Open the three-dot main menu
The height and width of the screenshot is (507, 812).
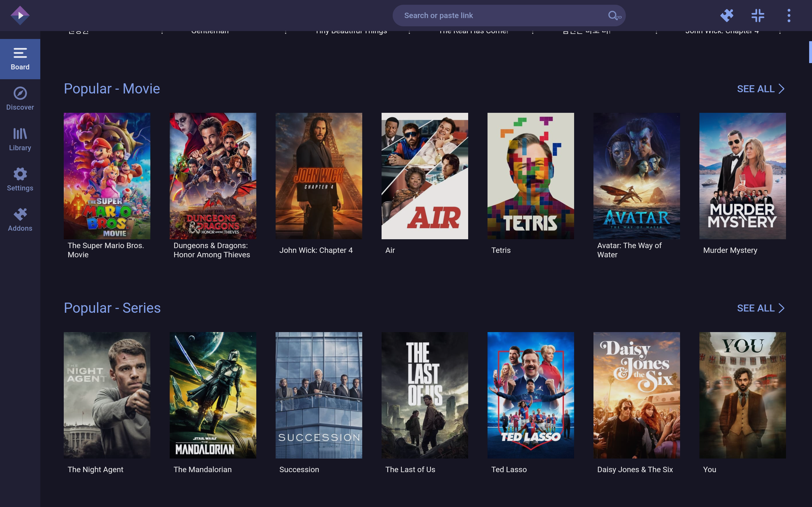coord(789,16)
